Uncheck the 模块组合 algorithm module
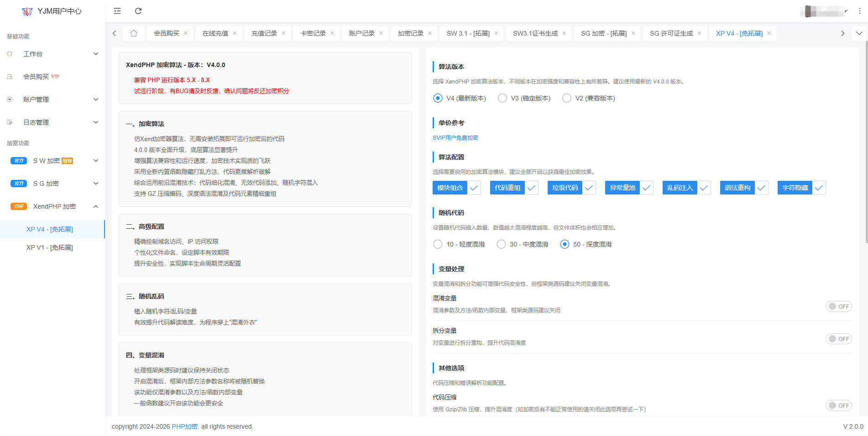This screenshot has width=868, height=436. click(456, 188)
